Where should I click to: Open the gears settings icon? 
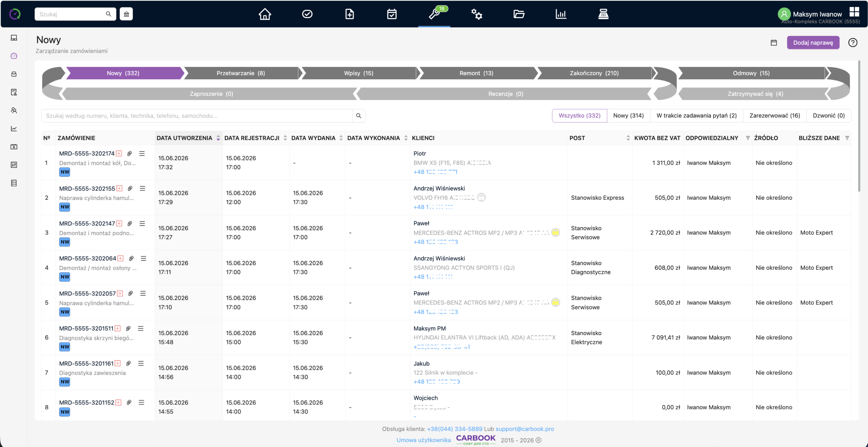tap(476, 14)
